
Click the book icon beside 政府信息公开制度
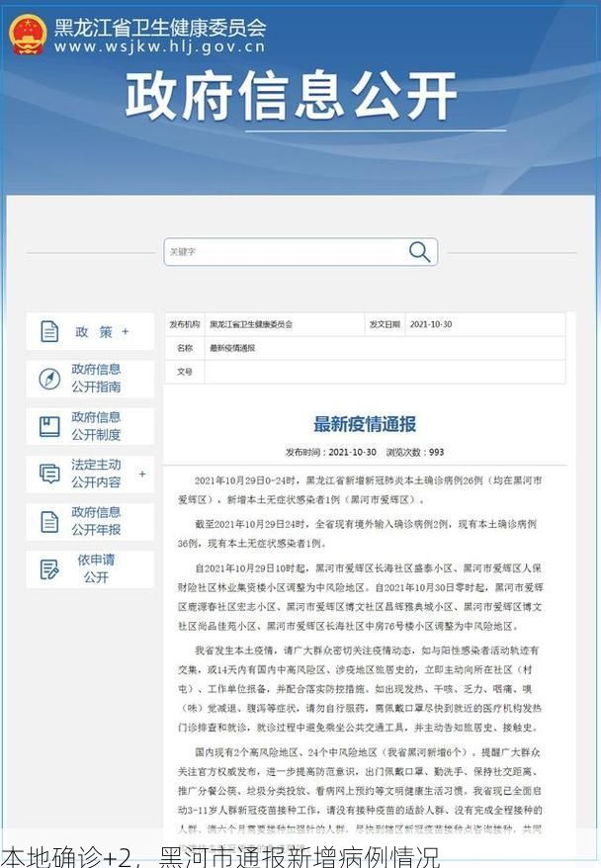tap(49, 426)
